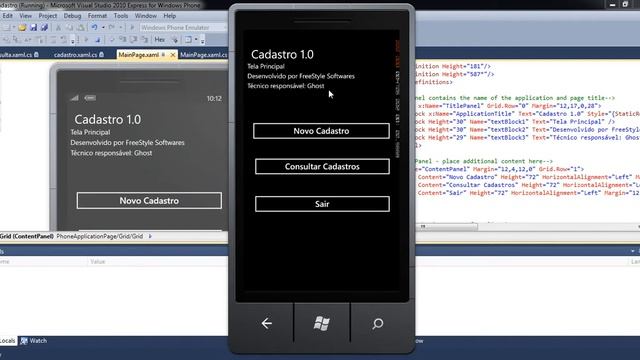Open the Help menu
Viewport: 640px width, 360px height.
pyautogui.click(x=170, y=16)
